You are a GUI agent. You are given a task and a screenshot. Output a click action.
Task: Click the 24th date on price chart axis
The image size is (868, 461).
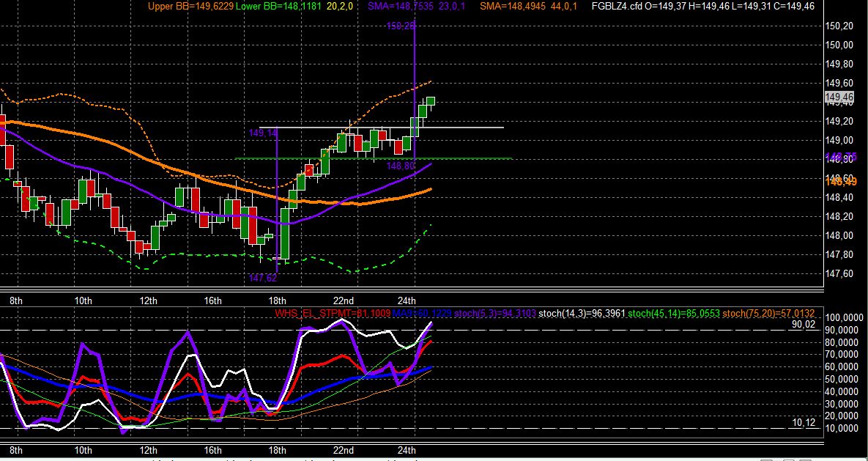[x=407, y=300]
